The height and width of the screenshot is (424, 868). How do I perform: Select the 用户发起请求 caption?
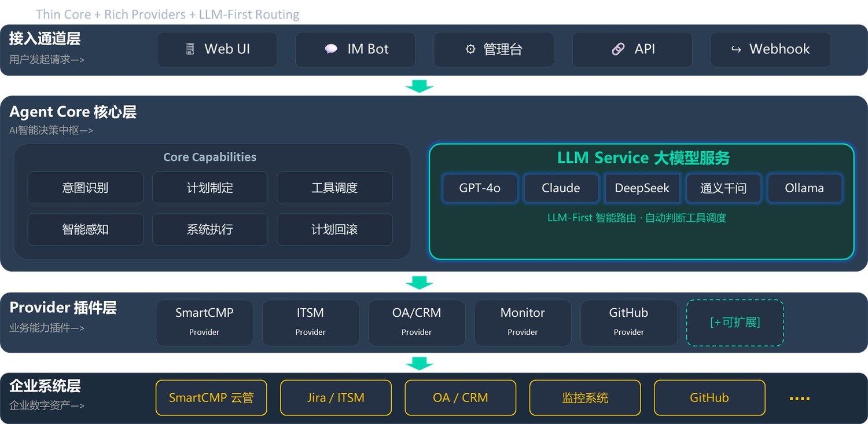coord(47,59)
